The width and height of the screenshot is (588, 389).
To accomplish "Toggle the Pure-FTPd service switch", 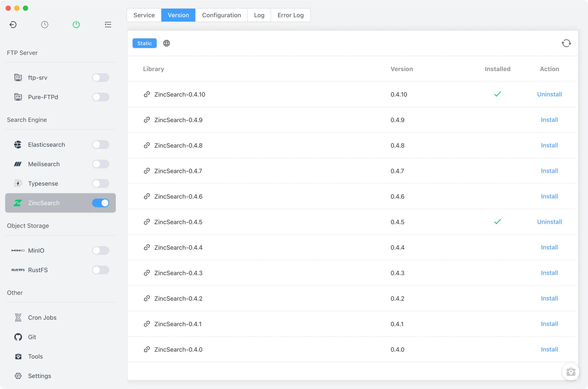I will (x=100, y=97).
